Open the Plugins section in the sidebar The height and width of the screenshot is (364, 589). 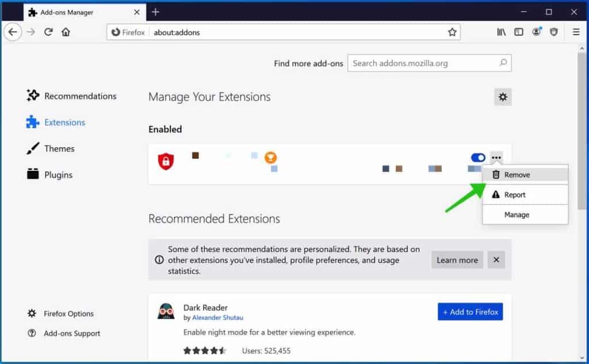click(57, 174)
